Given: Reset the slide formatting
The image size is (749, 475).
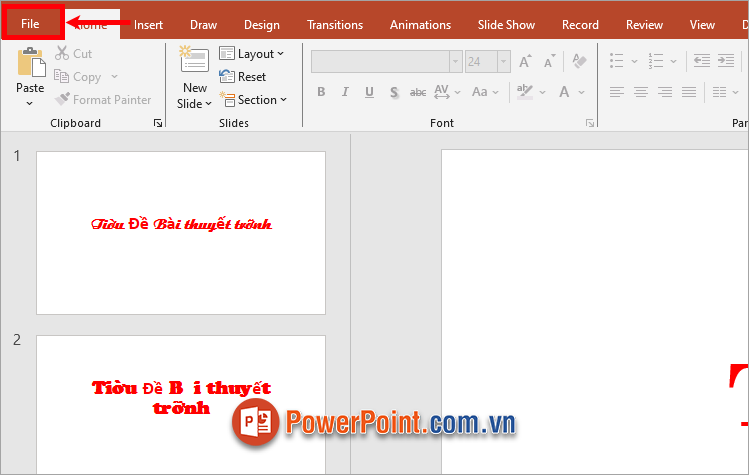Looking at the screenshot, I should tap(243, 76).
